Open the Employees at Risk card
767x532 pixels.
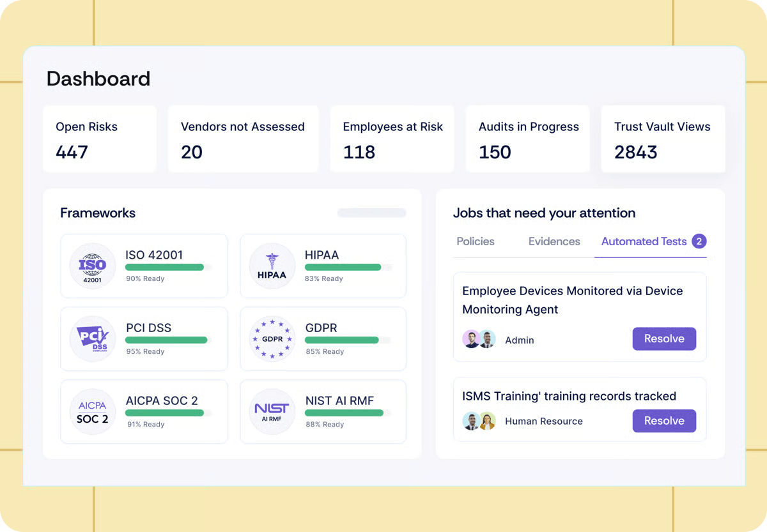392,139
